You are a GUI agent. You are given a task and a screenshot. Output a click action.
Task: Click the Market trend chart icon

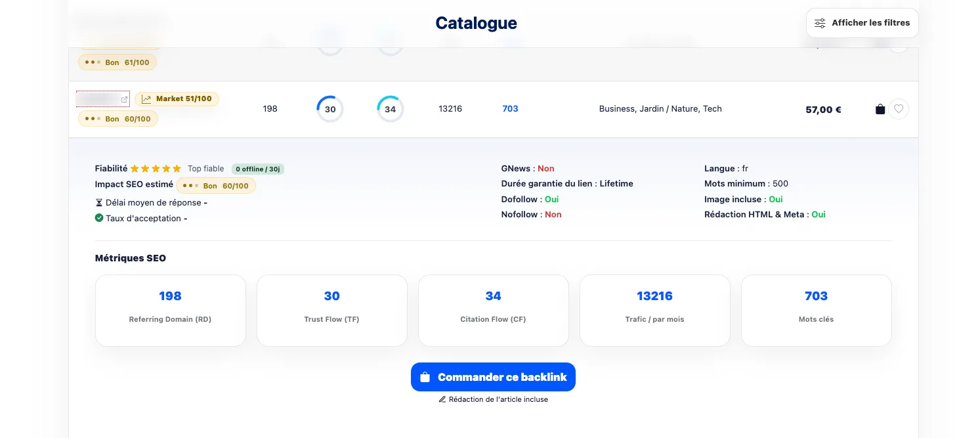pos(146,99)
